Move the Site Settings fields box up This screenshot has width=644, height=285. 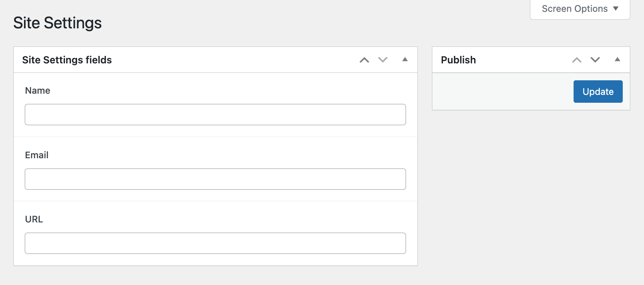click(x=364, y=60)
